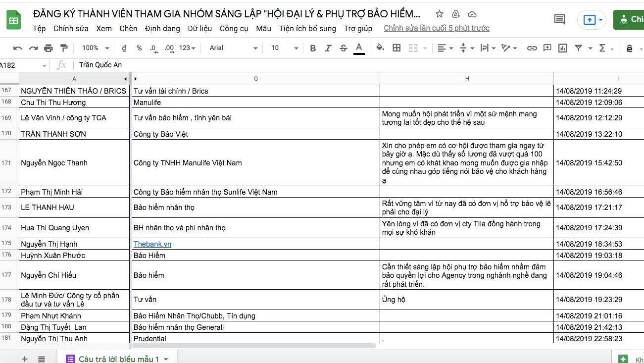Open comment history speech-bubble icon
Image resolution: width=644 pixels, height=363 pixels.
click(559, 19)
